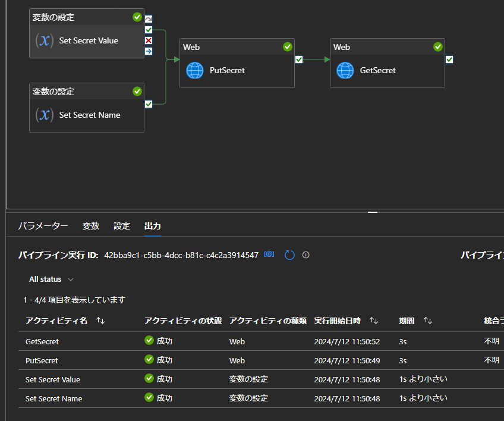Click the globe icon of GetSecret activity
Screen dimensions: 504x421
pyautogui.click(x=345, y=70)
